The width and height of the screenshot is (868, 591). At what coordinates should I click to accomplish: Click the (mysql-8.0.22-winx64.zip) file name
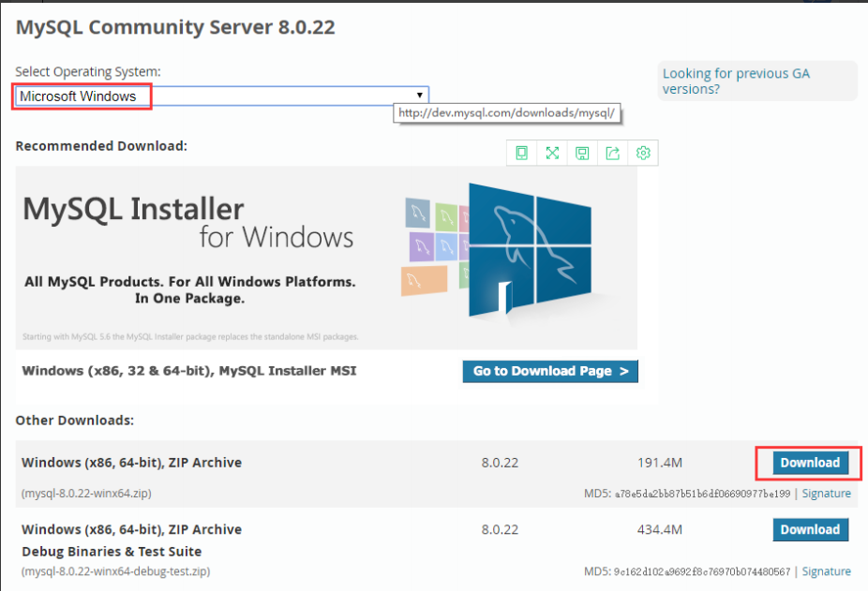click(x=86, y=493)
